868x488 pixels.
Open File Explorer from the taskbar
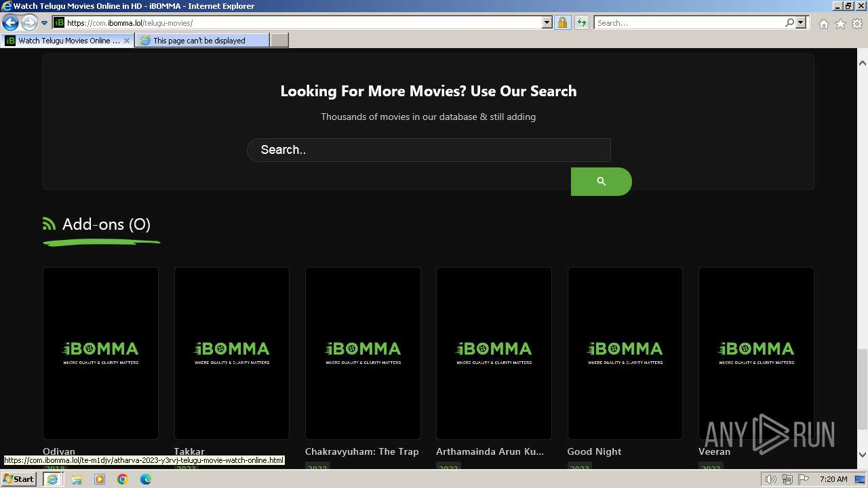tap(76, 479)
